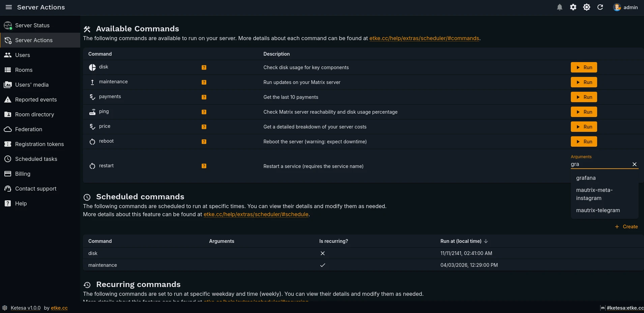Click the maintenance upgrade arrow icon
Image resolution: width=644 pixels, height=313 pixels.
[92, 82]
